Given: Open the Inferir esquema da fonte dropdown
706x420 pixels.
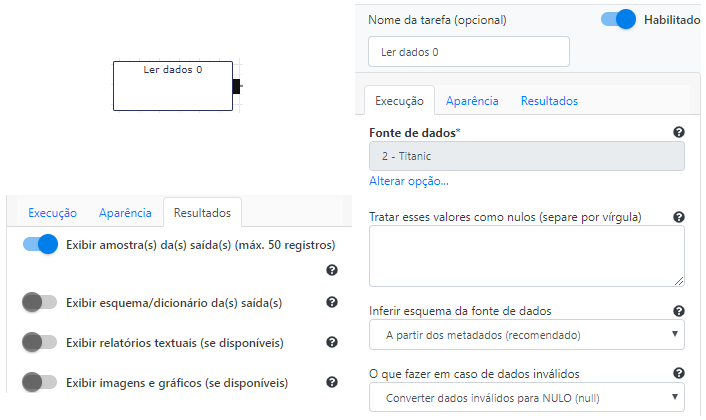Looking at the screenshot, I should tap(527, 335).
